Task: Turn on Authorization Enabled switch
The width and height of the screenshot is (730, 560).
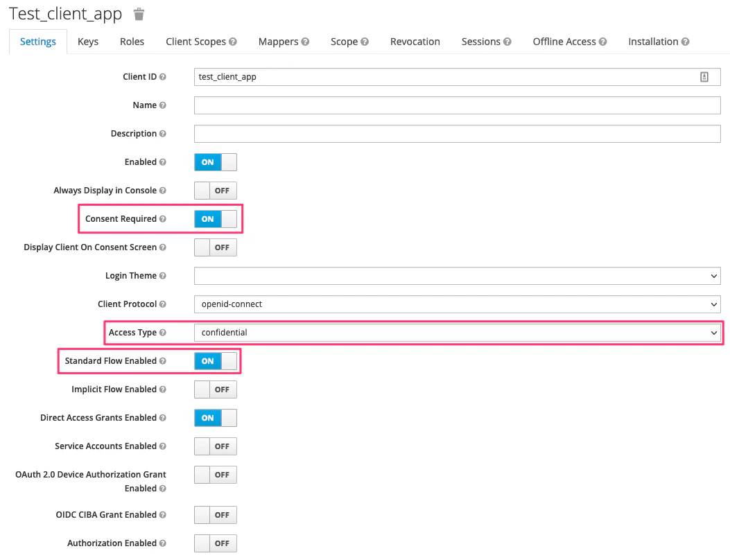Action: click(x=216, y=543)
